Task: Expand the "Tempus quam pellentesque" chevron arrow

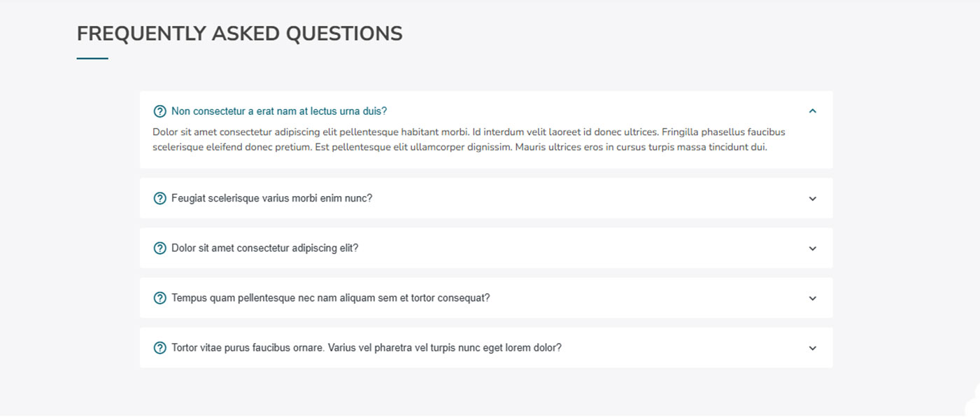Action: [812, 298]
